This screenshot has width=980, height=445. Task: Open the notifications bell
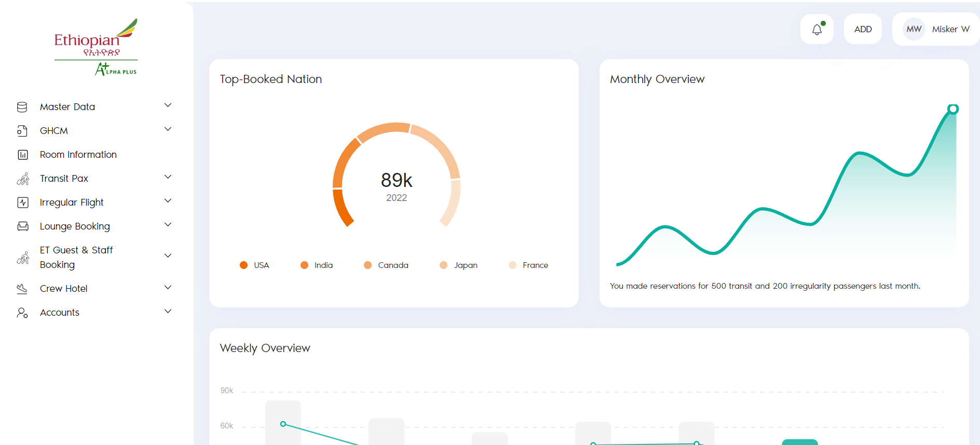817,29
